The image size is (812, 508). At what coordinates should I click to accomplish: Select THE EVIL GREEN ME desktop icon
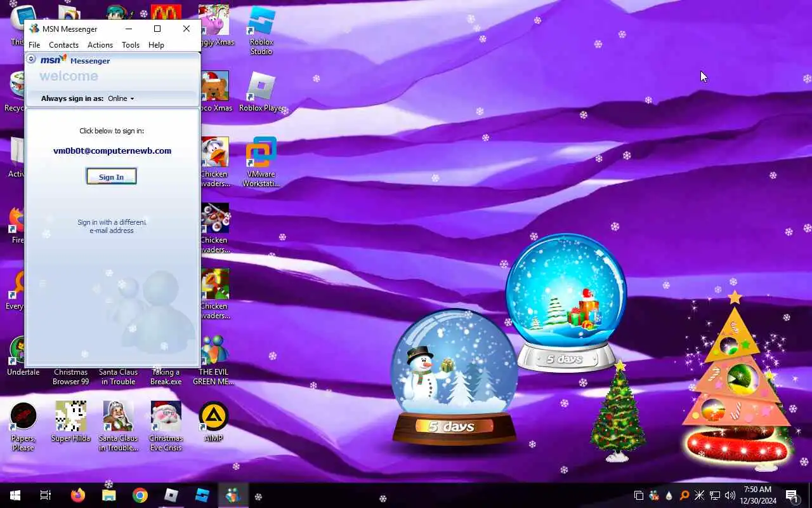pos(214,360)
